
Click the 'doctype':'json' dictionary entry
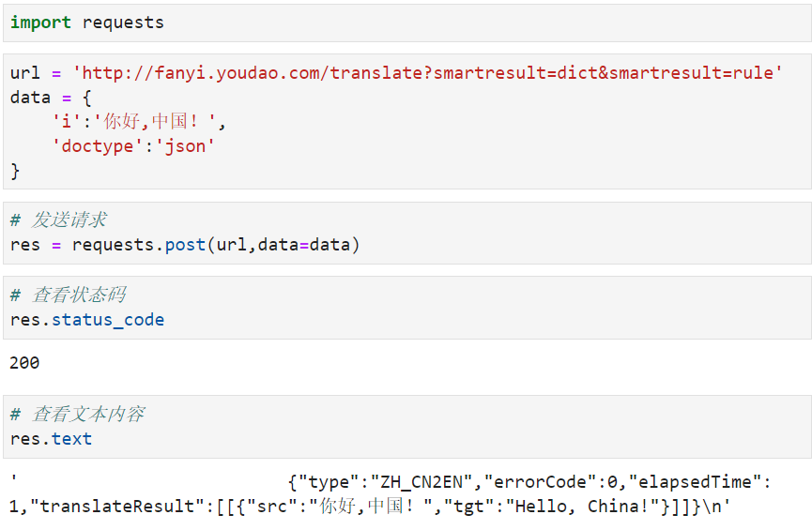(133, 145)
